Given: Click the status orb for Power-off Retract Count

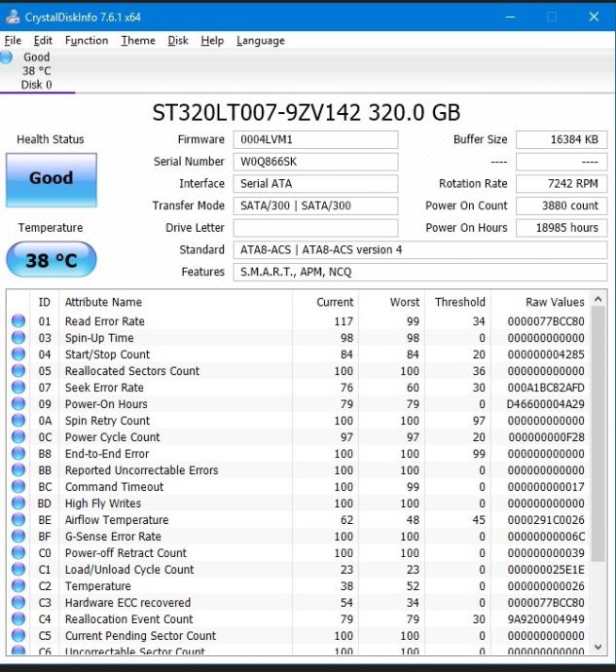Looking at the screenshot, I should pyautogui.click(x=18, y=553).
